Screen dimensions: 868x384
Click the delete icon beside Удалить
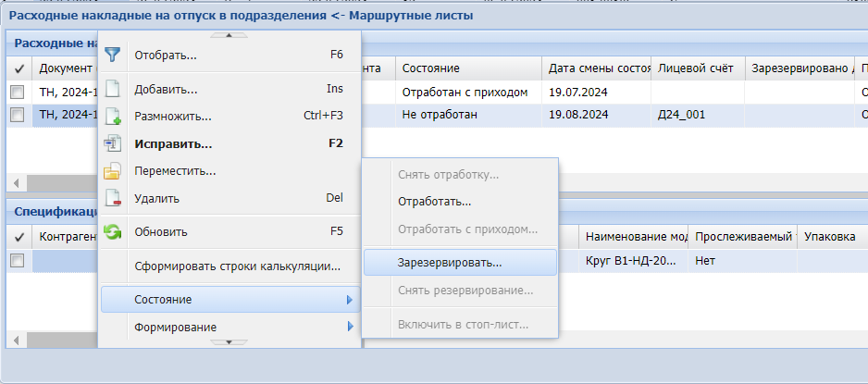pos(113,198)
